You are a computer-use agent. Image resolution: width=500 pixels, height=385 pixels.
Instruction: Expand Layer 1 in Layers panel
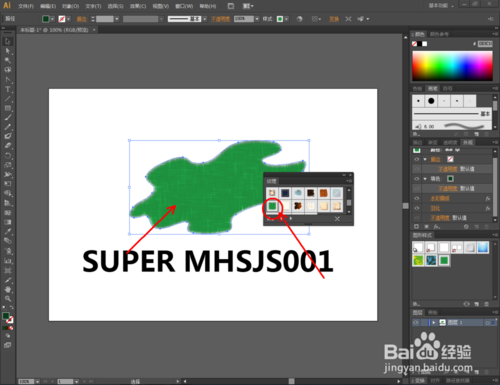pyautogui.click(x=434, y=322)
